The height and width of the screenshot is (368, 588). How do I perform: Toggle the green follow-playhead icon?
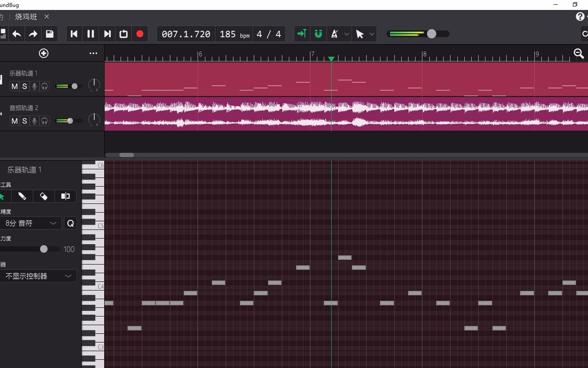pyautogui.click(x=302, y=34)
